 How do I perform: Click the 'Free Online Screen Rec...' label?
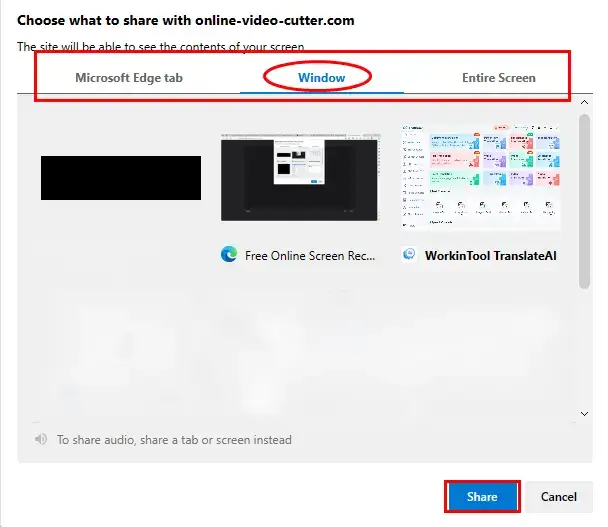(x=310, y=256)
